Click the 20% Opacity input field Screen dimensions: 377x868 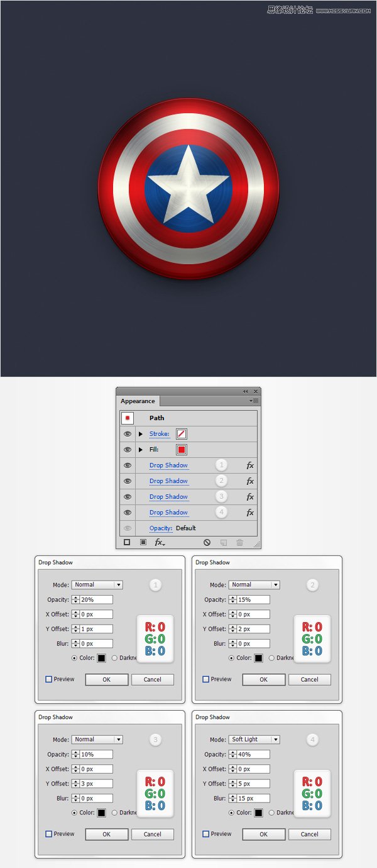pos(96,599)
